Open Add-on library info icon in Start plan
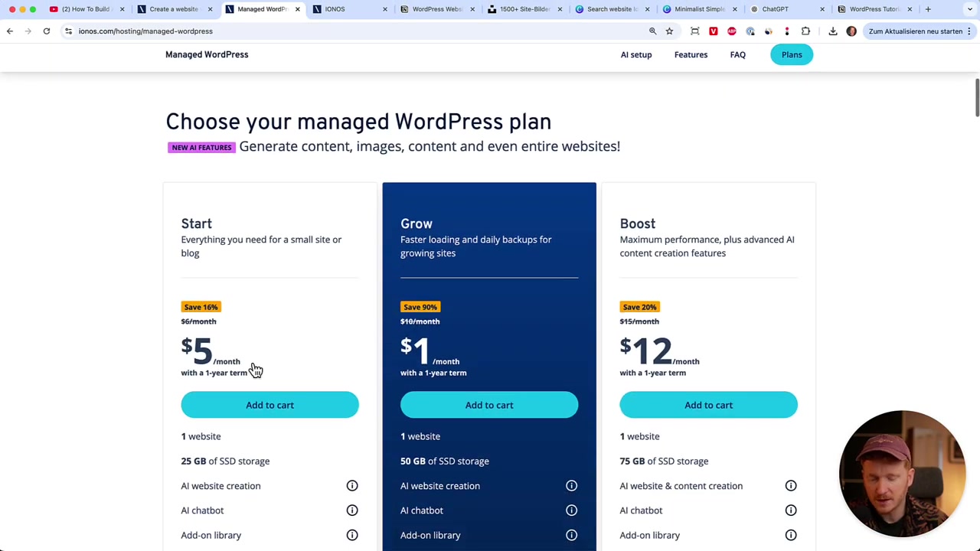The width and height of the screenshot is (980, 551). [352, 535]
